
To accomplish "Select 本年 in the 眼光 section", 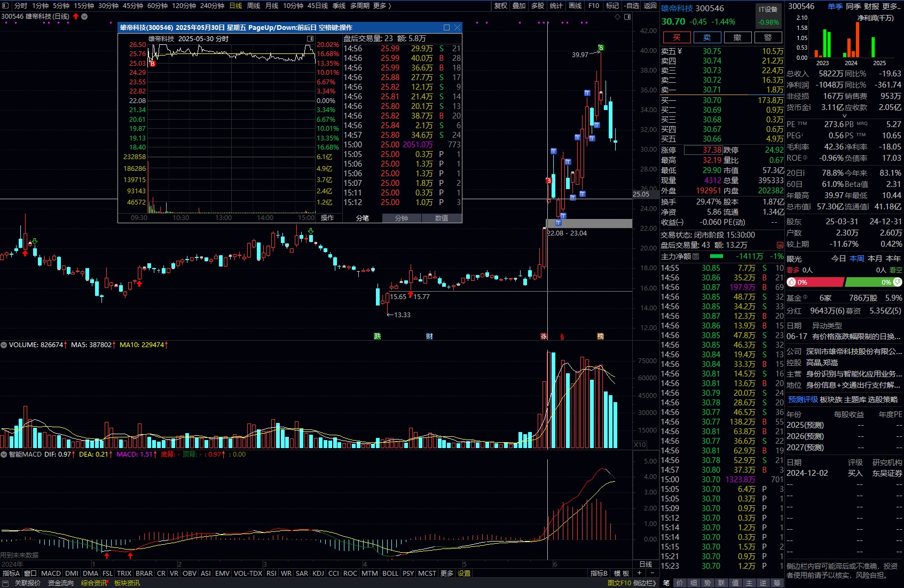I will (893, 258).
